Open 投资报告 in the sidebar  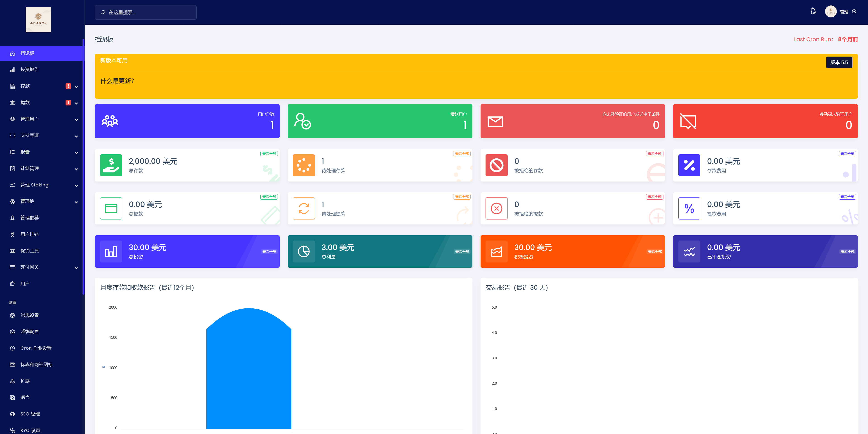coord(30,69)
